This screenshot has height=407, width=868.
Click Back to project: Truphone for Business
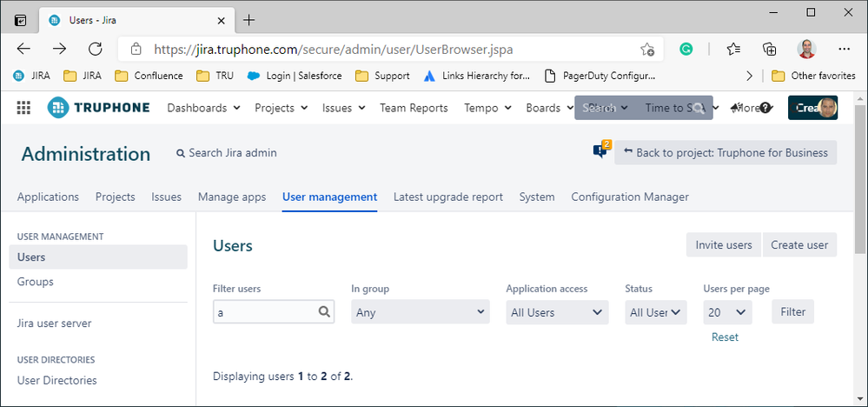(726, 152)
